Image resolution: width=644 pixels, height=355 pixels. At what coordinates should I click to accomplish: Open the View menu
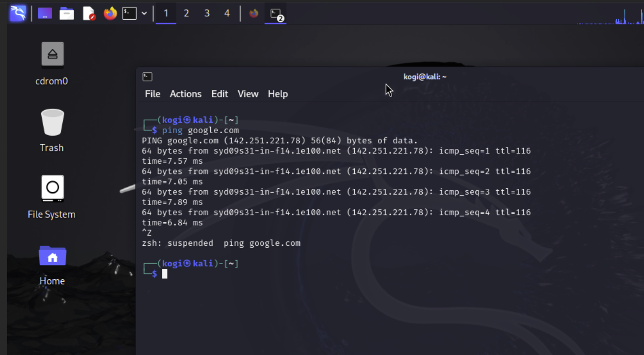click(248, 94)
